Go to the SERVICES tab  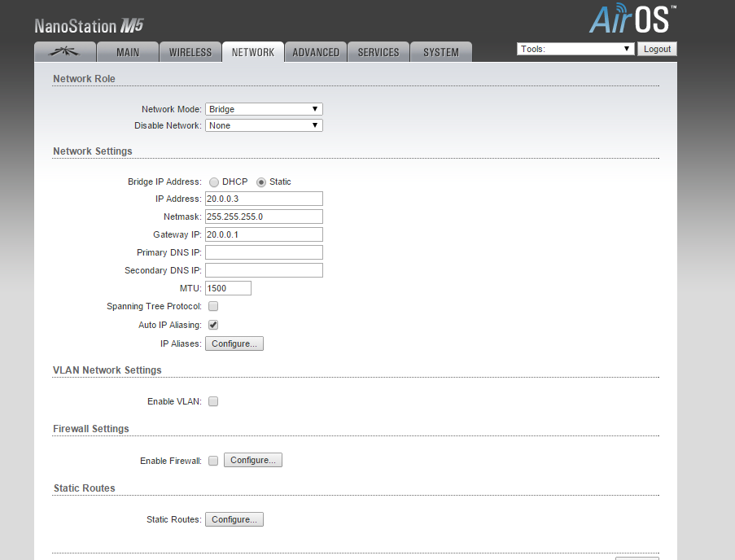tap(378, 52)
